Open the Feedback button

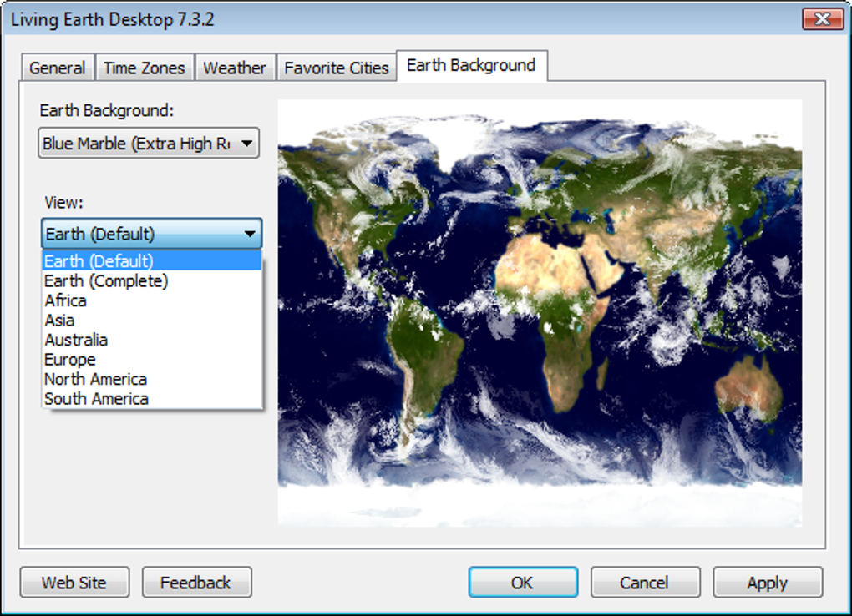(196, 583)
